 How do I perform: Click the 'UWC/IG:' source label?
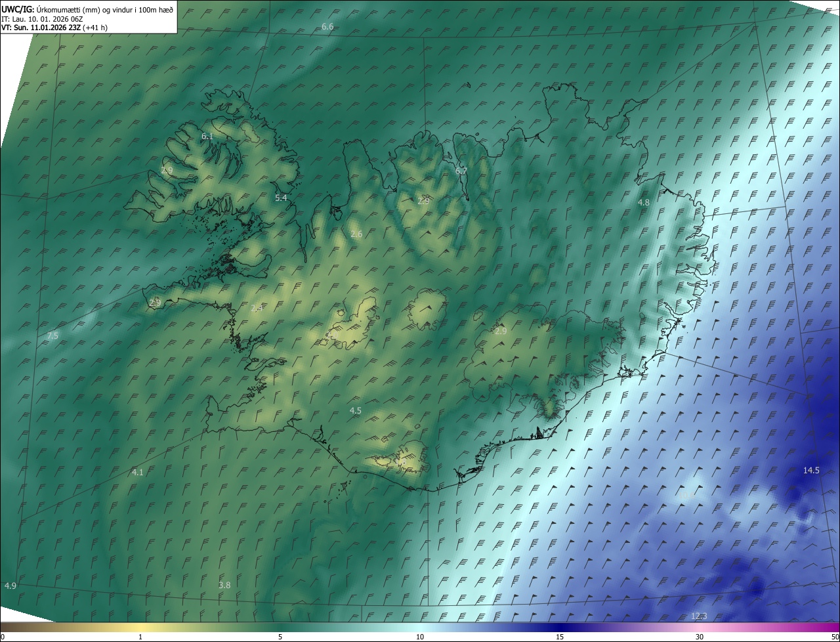pos(18,9)
